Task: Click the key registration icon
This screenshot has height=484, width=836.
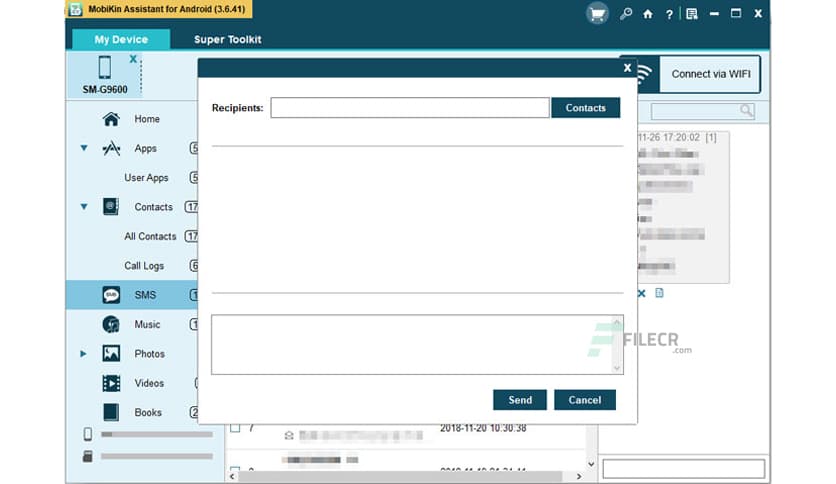Action: 626,14
